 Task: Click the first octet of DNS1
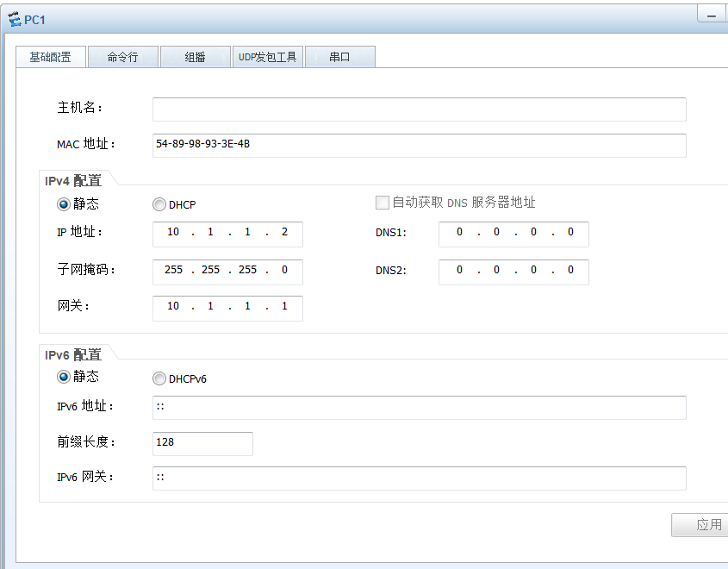[x=459, y=232]
